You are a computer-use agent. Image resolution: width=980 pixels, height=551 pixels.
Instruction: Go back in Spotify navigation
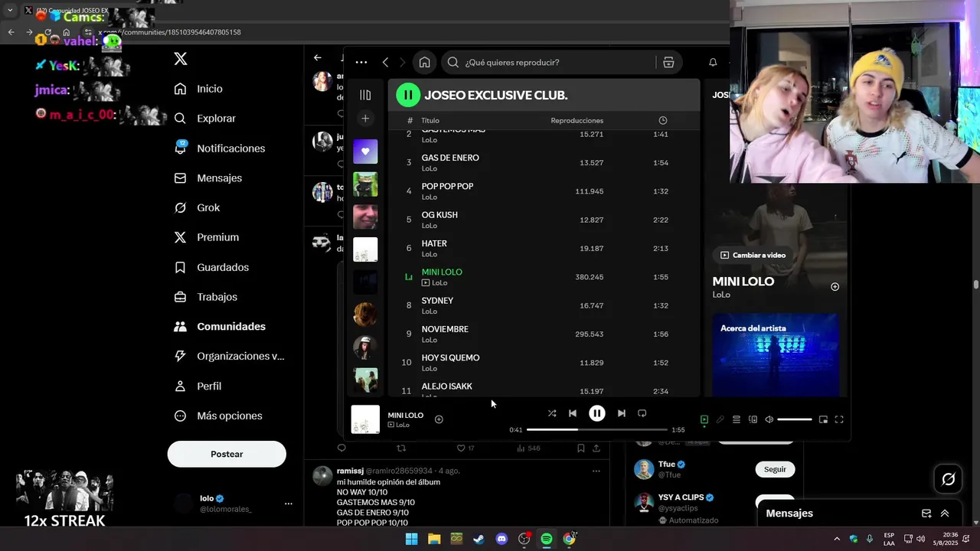point(385,63)
